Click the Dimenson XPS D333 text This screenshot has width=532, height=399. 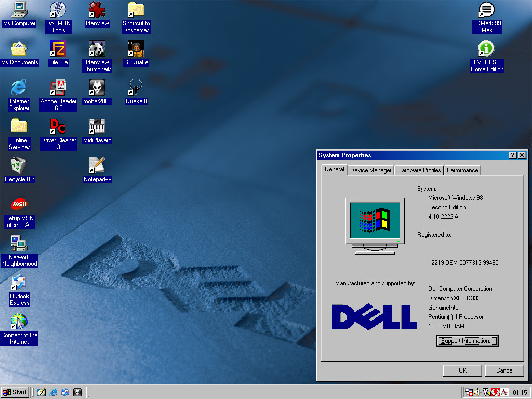pos(454,298)
